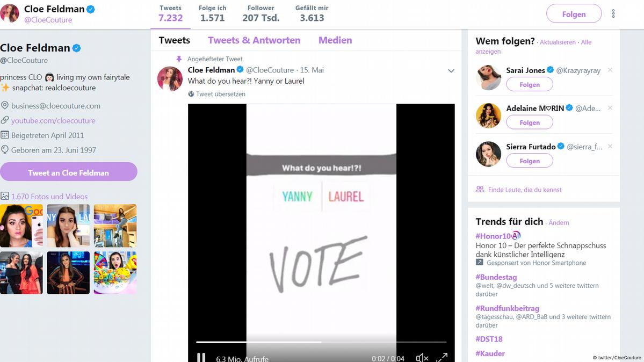
Task: Click the Finde Leute, die du kennst icon
Action: pos(480,190)
